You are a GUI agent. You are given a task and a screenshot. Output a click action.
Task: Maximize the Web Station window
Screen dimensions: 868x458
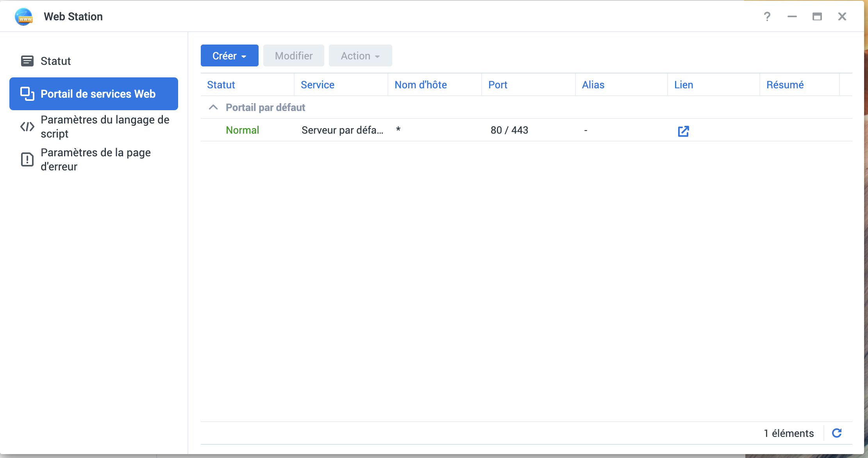pyautogui.click(x=817, y=16)
